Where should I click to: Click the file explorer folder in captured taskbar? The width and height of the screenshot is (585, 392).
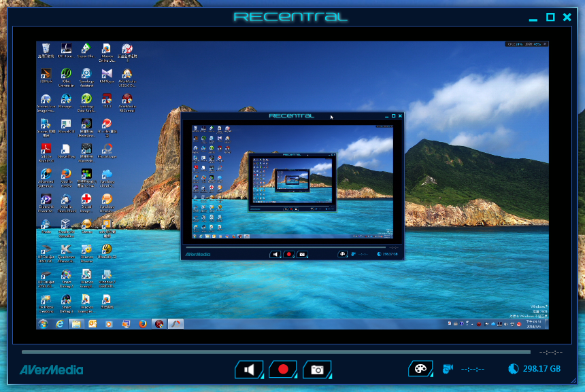coord(76,324)
